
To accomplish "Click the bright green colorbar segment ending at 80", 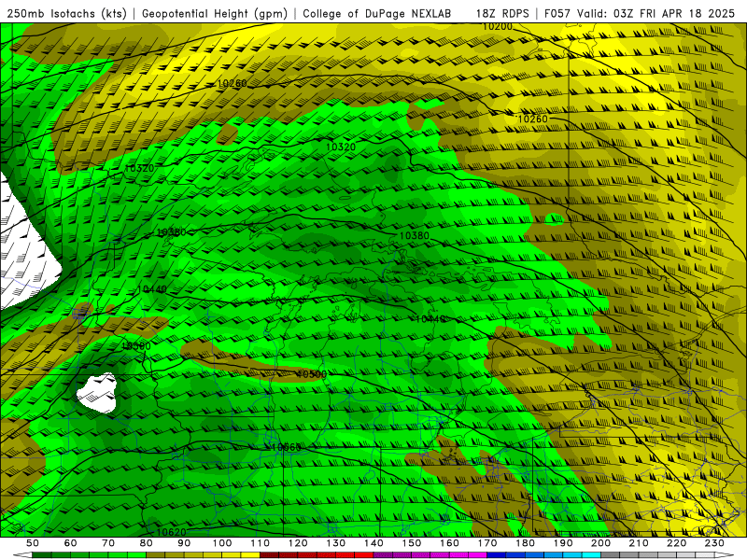I will coord(136,555).
